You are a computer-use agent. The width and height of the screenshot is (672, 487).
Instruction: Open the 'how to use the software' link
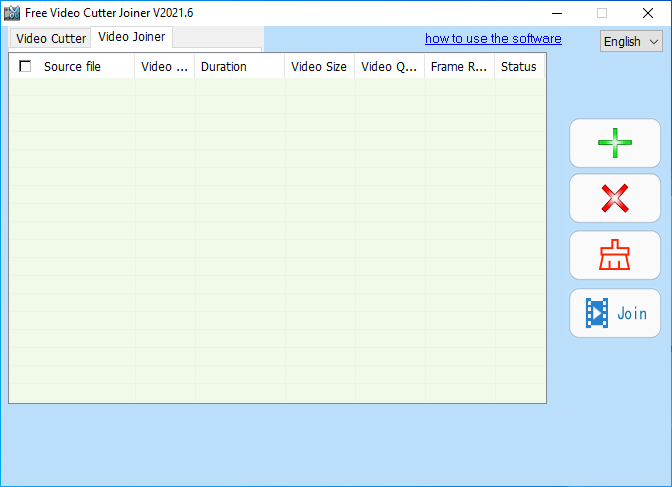493,39
